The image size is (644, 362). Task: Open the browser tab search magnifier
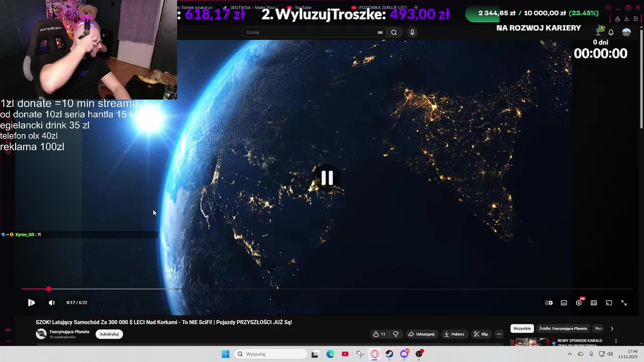pyautogui.click(x=608, y=8)
